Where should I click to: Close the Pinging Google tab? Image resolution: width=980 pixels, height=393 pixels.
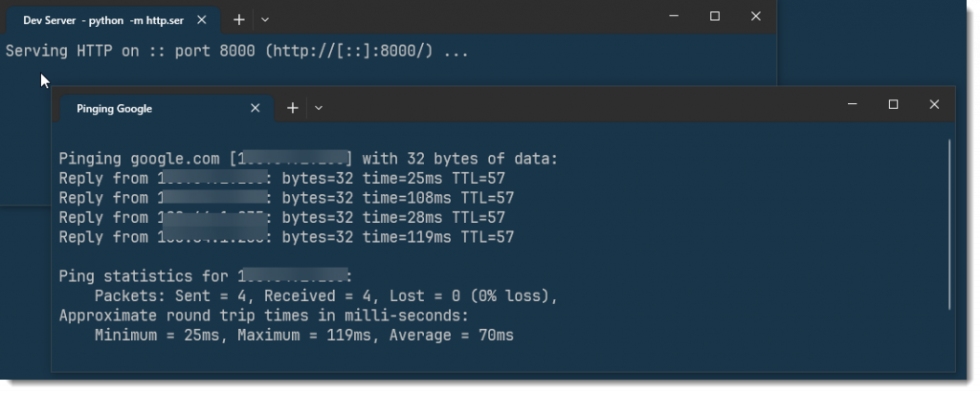(x=255, y=108)
